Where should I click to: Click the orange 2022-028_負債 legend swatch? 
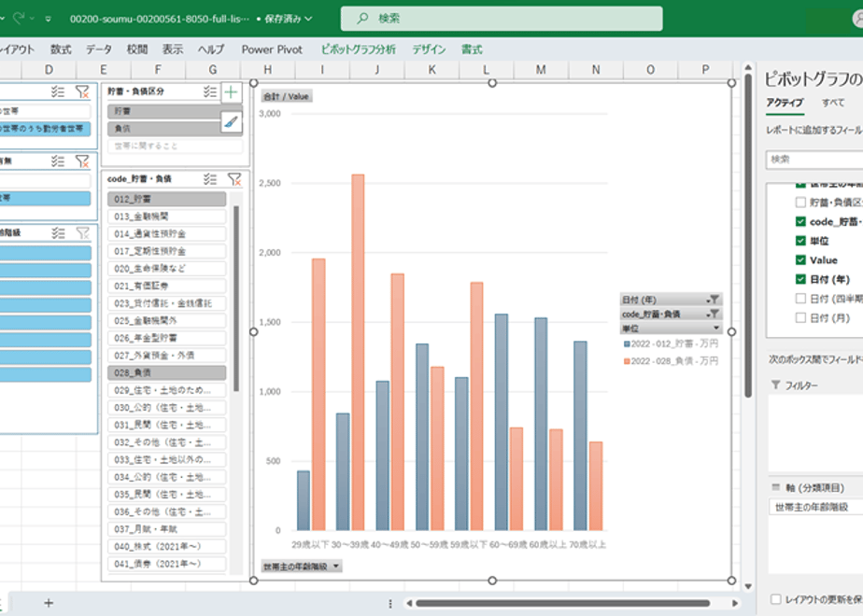coord(627,361)
